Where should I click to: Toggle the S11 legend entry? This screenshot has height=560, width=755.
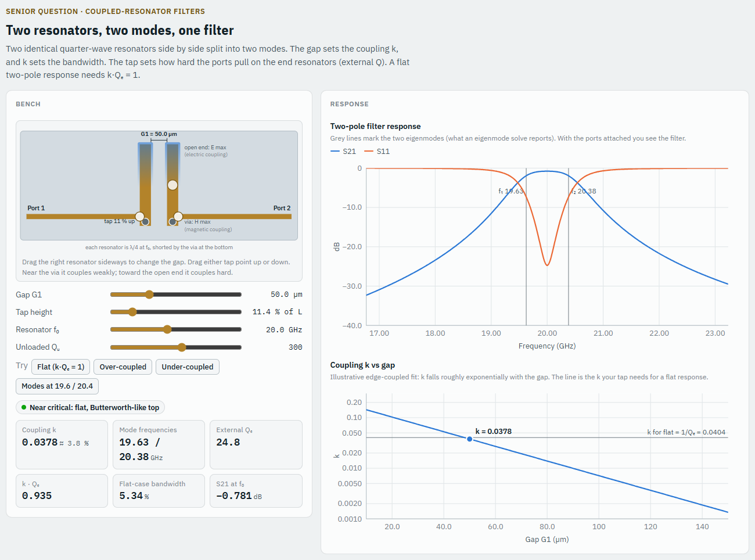(377, 151)
